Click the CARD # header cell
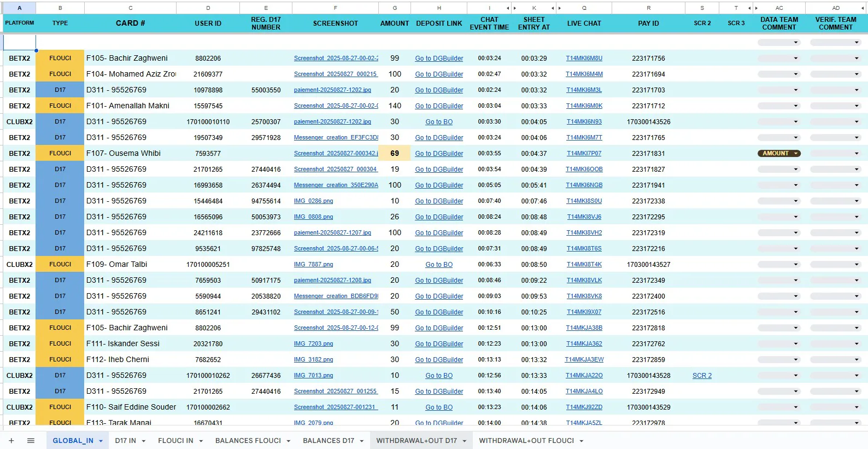 click(131, 24)
